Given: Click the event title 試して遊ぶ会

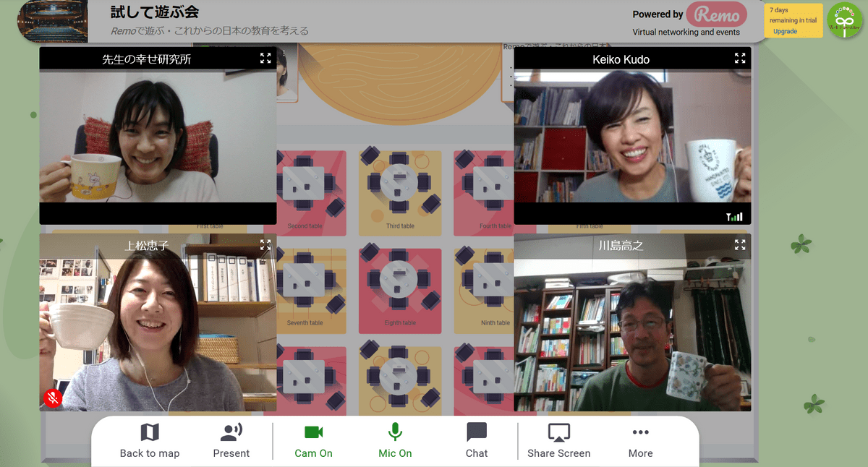Looking at the screenshot, I should click(x=155, y=12).
